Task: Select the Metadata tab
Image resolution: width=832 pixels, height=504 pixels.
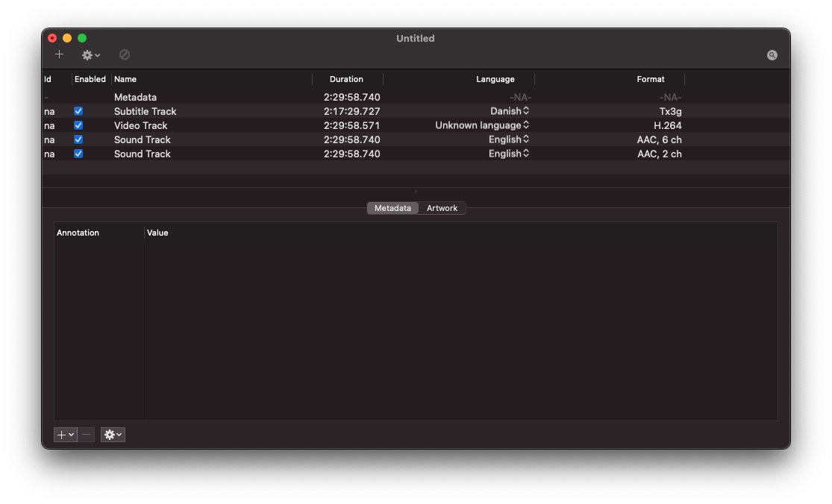Action: pos(392,208)
